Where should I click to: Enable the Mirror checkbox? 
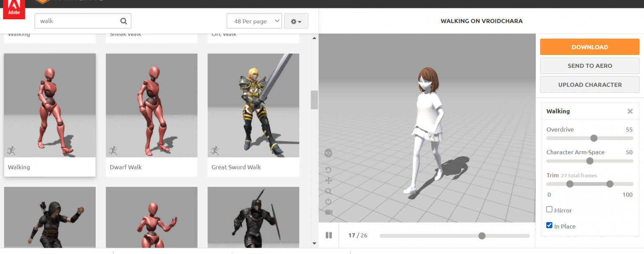[x=549, y=209]
